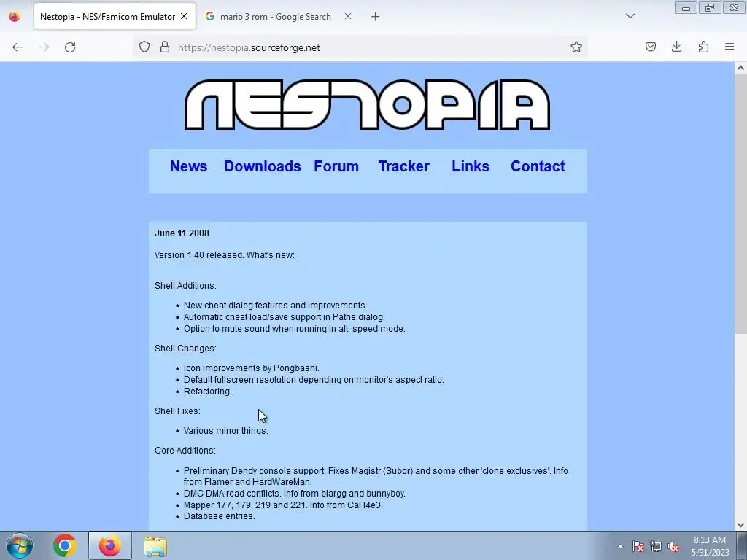Viewport: 747px width, 560px height.
Task: Click the 'Database entries.' bullet
Action: [x=219, y=516]
